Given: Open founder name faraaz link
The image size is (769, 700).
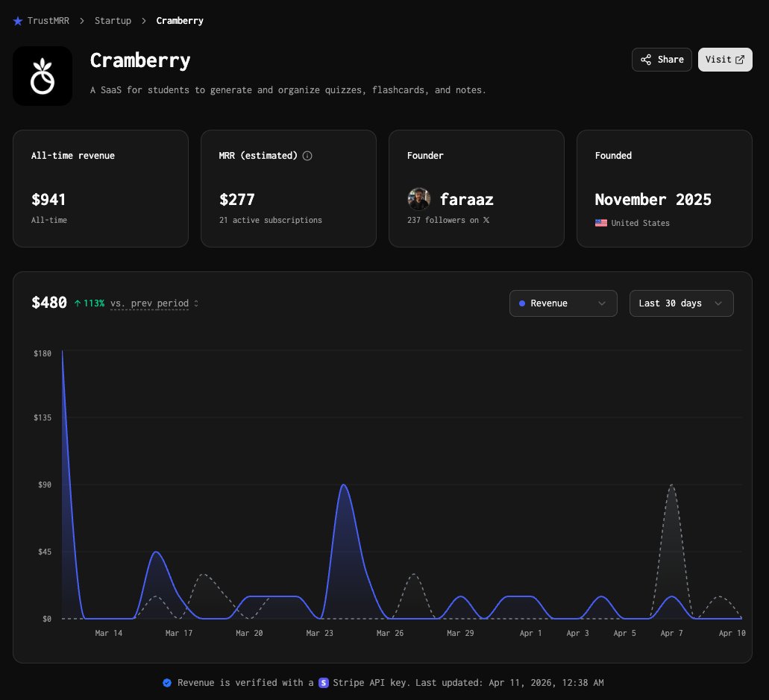Looking at the screenshot, I should pos(466,200).
